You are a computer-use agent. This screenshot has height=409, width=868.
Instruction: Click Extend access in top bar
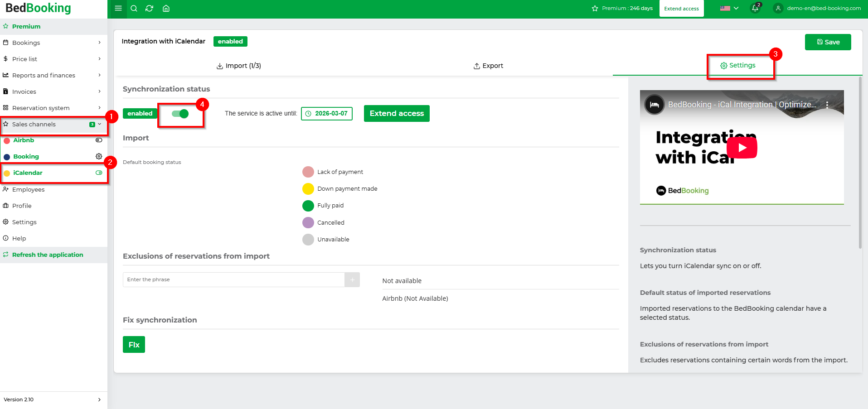[681, 9]
